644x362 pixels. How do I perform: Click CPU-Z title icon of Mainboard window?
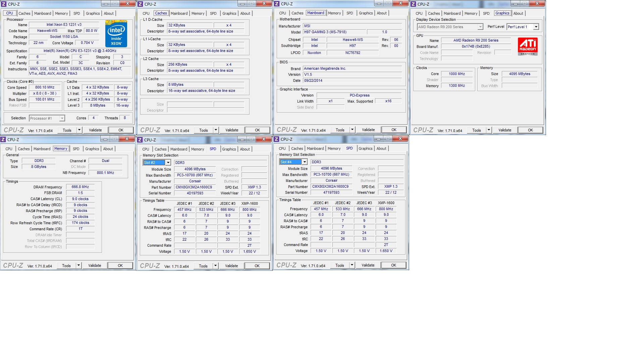(x=277, y=4)
